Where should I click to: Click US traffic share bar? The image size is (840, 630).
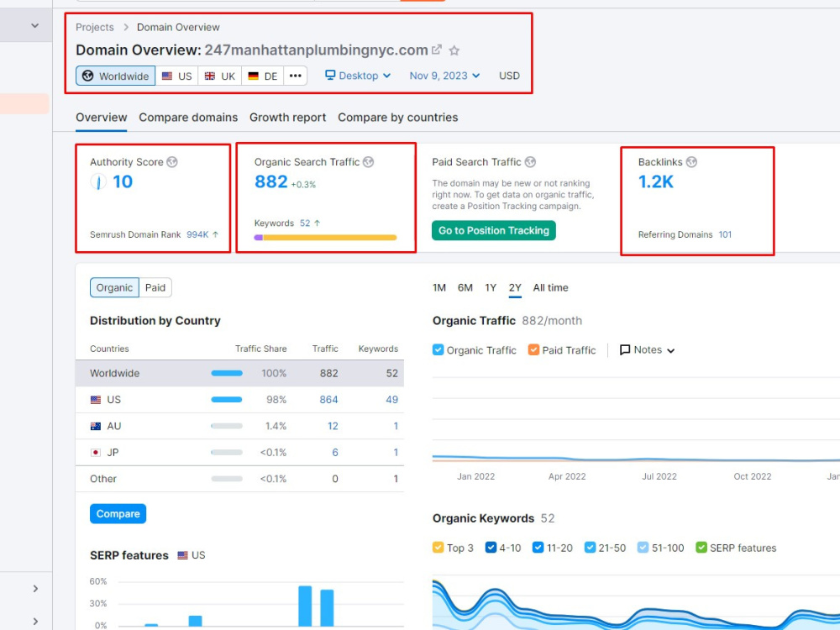point(227,400)
